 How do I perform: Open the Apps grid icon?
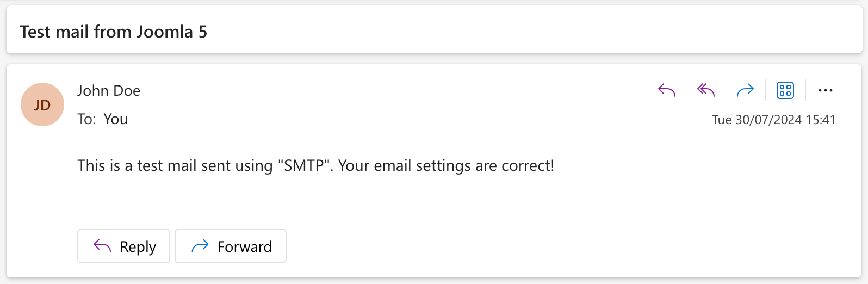pyautogui.click(x=785, y=90)
